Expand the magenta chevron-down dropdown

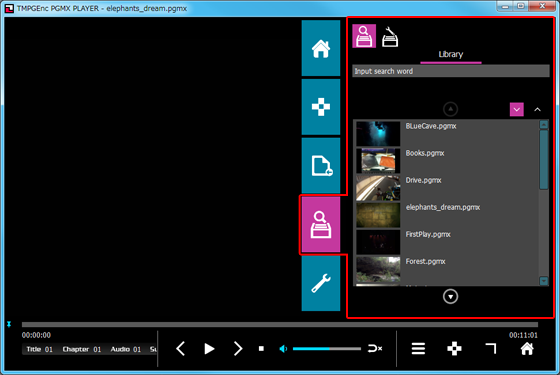point(516,109)
